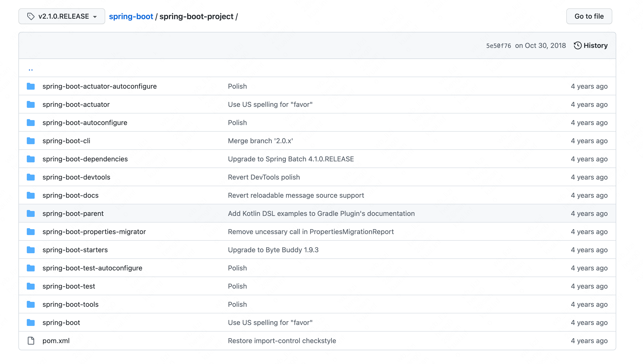
Task: Open the spring-boot-autoconfigure row's 'Polish' commit
Action: [237, 123]
